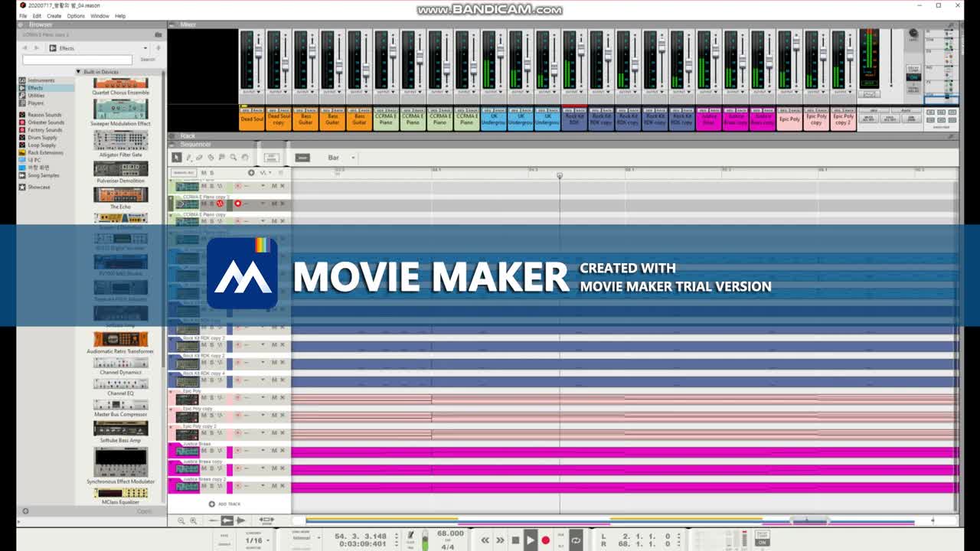Click the Stop button in transport

[x=515, y=540]
